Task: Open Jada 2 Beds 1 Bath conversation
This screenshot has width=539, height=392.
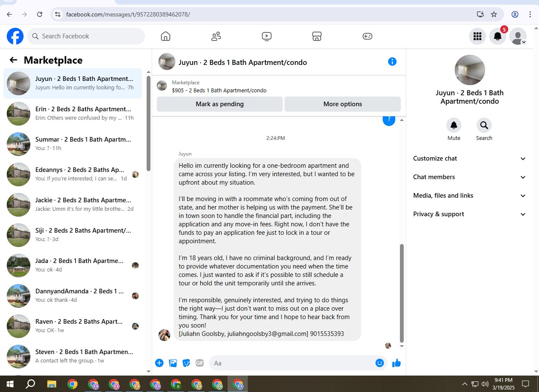Action: [73, 266]
